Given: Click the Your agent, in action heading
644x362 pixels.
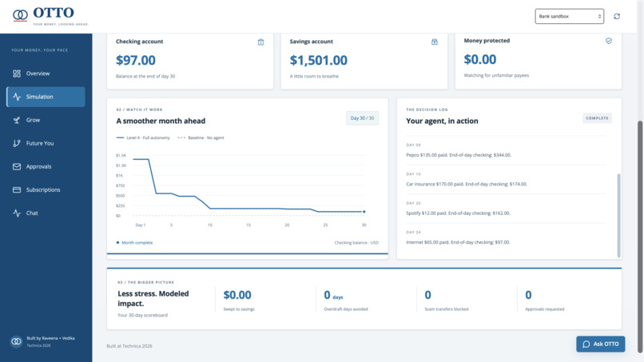Looking at the screenshot, I should (442, 121).
